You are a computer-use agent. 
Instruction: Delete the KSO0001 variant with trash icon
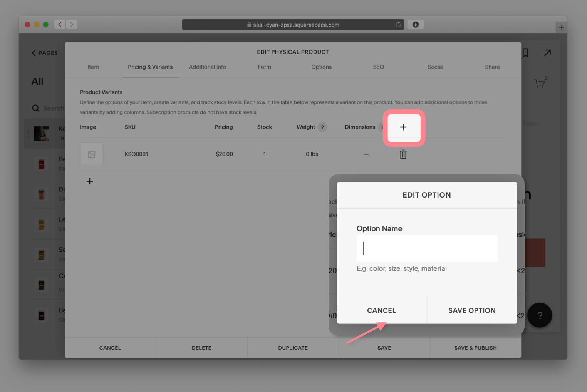[403, 154]
